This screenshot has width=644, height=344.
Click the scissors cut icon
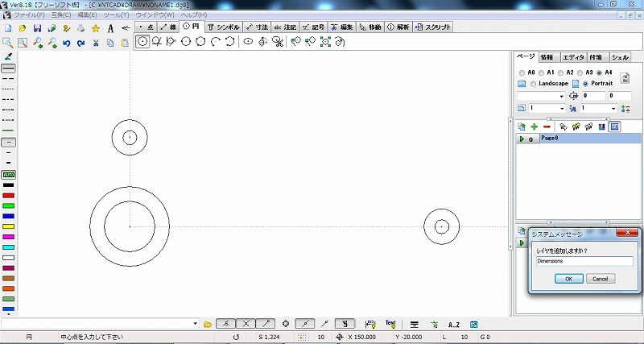[x=96, y=43]
